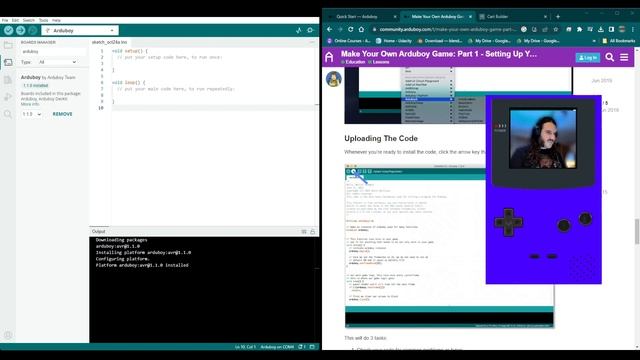This screenshot has width=640, height=360.
Task: Open the editor tab options (three dots) menu
Action: pyautogui.click(x=312, y=42)
